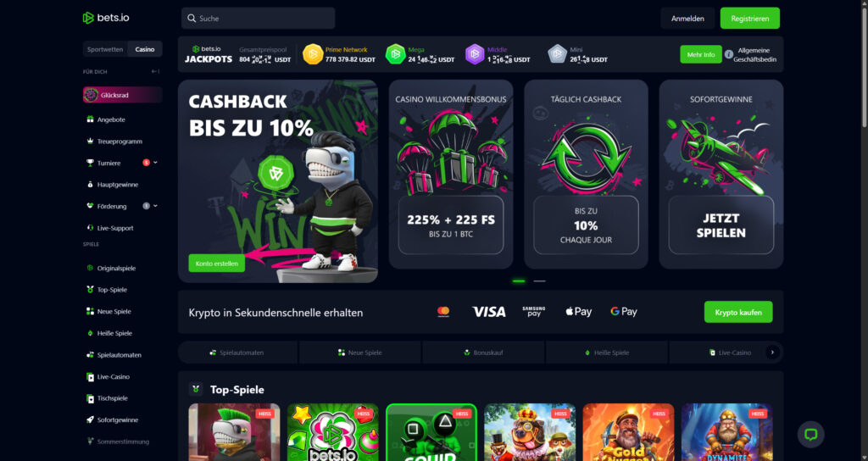Select the Prime Network jackpot coin
Image resolution: width=868 pixels, height=461 pixels.
(313, 54)
